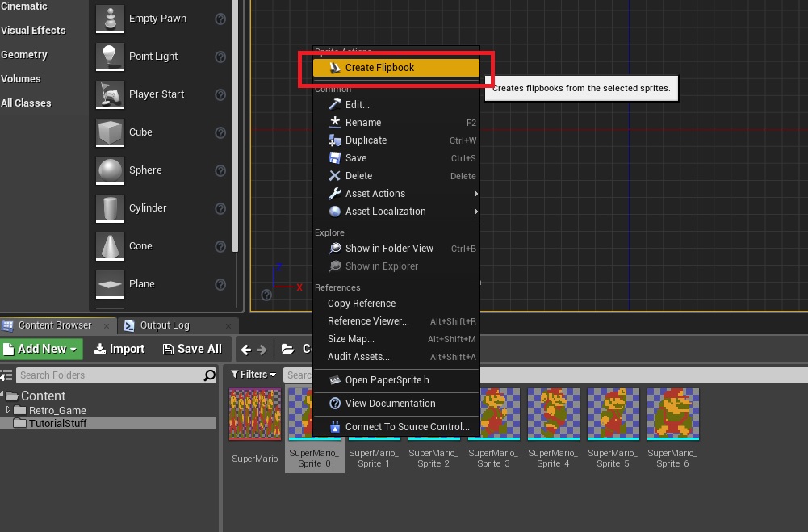The height and width of the screenshot is (532, 808).
Task: Select Duplicate in the context menu
Action: coord(366,140)
